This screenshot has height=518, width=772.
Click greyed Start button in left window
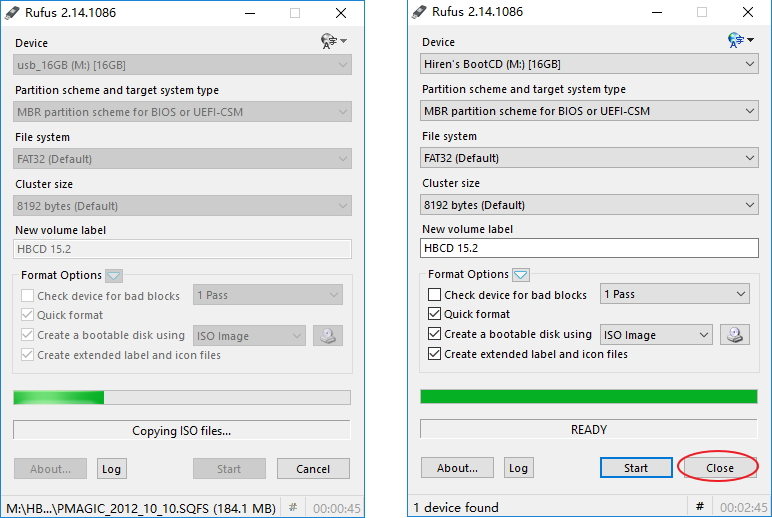229,469
